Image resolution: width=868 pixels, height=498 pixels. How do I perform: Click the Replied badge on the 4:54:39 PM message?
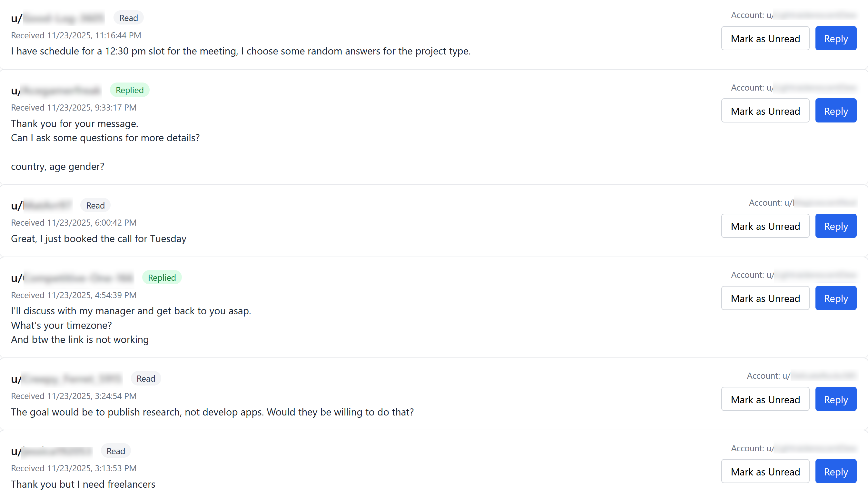click(x=162, y=278)
